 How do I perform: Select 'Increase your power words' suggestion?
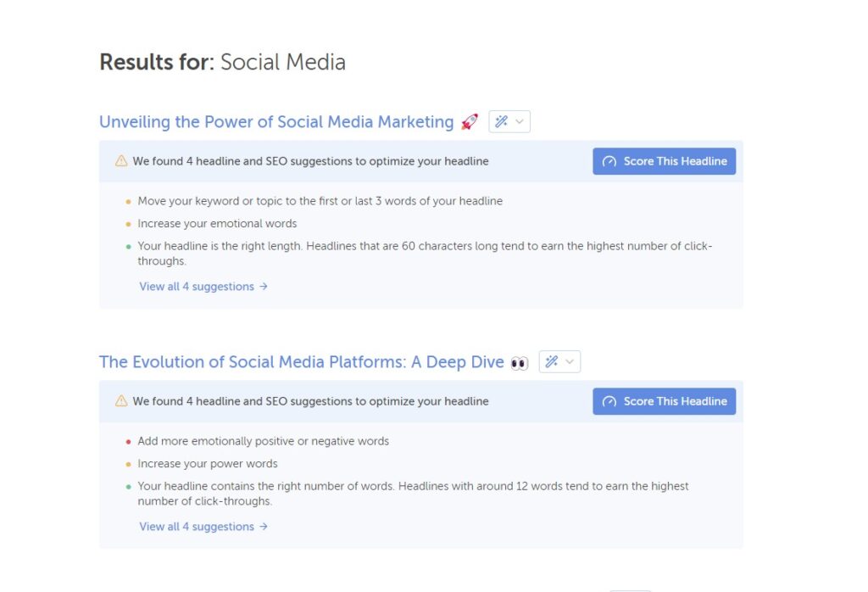pyautogui.click(x=208, y=464)
